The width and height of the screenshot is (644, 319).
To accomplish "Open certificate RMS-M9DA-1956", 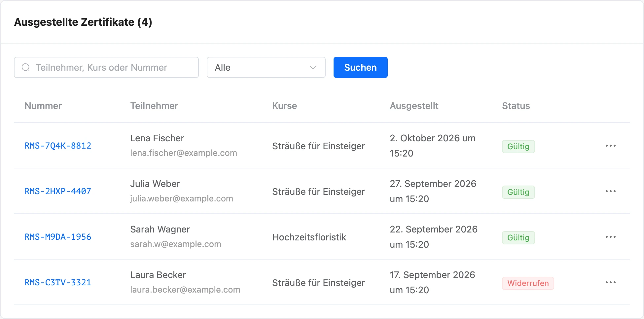I will coord(58,237).
